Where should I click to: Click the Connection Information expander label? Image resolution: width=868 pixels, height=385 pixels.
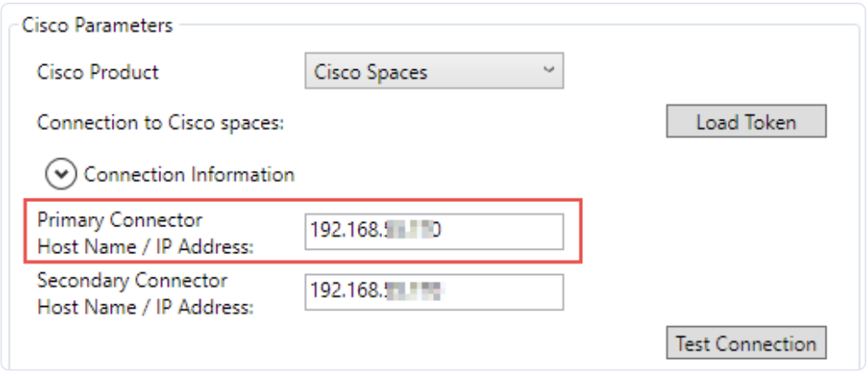[x=189, y=174]
